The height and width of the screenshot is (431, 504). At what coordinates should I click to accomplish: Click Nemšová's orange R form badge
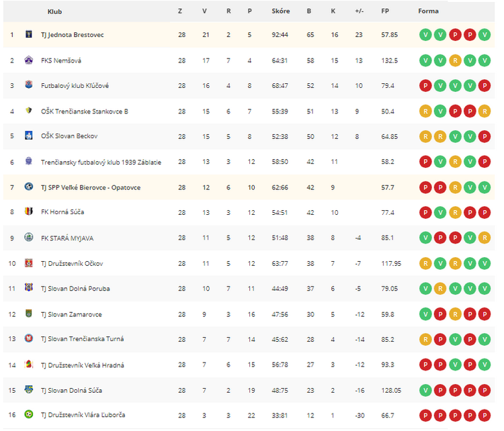point(455,60)
